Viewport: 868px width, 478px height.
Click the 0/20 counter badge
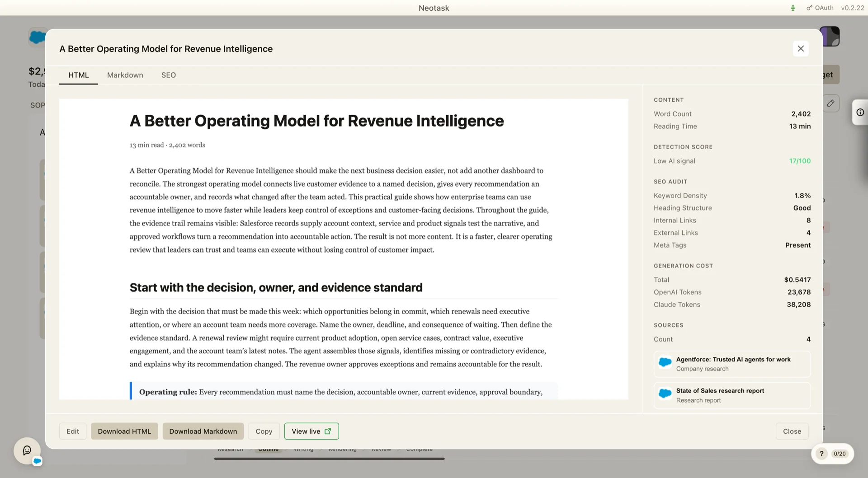point(840,454)
